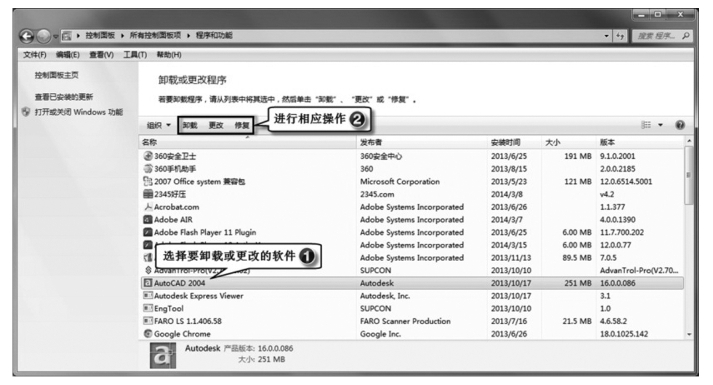Sort by 发布者 column header
The image size is (713, 385).
click(422, 142)
